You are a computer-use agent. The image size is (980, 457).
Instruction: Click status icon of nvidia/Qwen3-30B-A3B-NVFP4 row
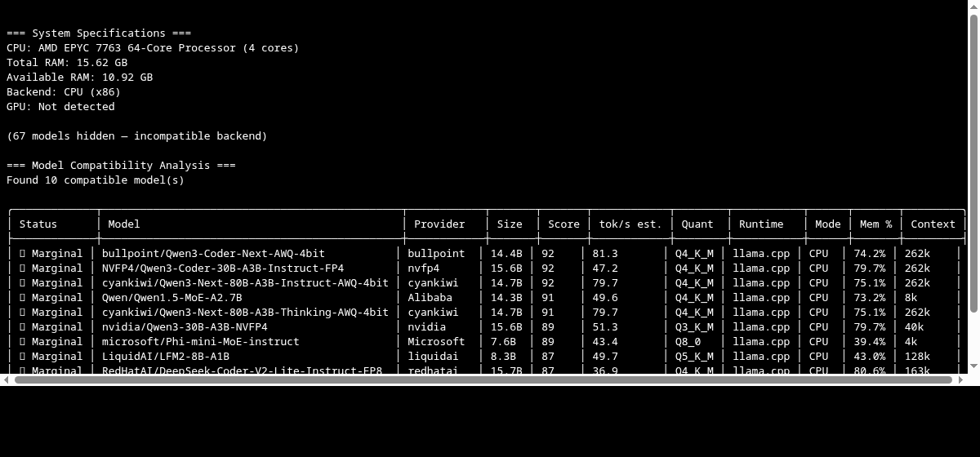point(23,327)
